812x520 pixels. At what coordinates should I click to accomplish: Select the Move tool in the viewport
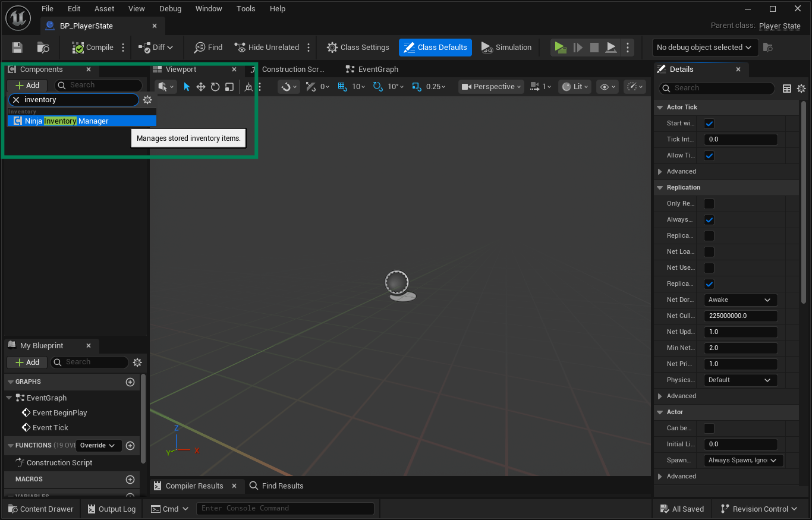click(x=201, y=86)
